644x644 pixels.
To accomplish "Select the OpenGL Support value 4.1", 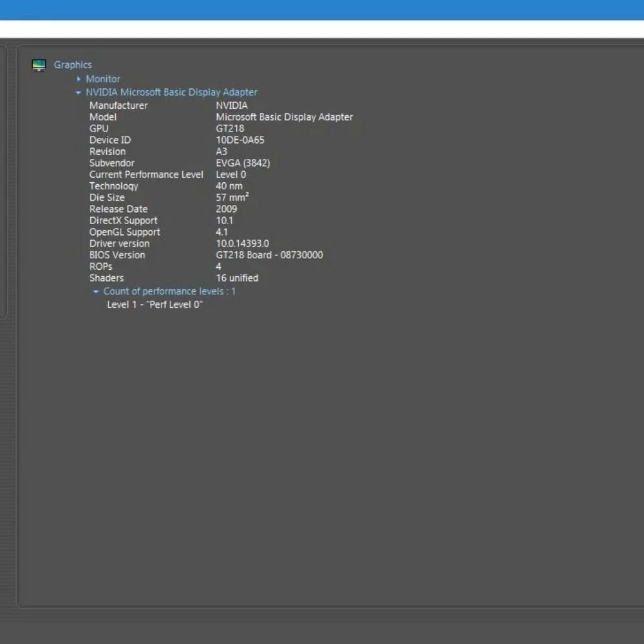I will [222, 232].
